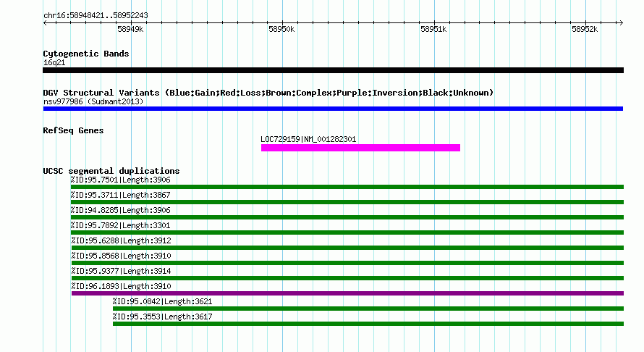Click the green bar under %ID:95.7501
Viewport: 644px width, 352px height.
(x=347, y=187)
